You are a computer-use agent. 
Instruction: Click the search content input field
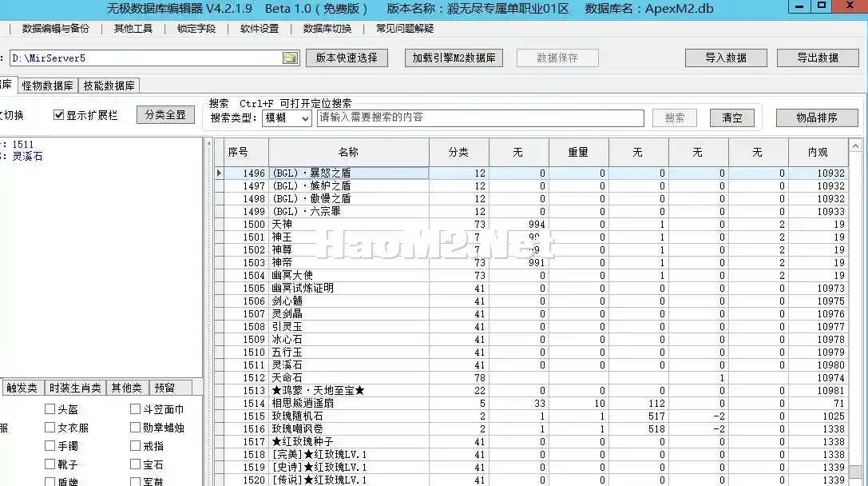click(481, 118)
